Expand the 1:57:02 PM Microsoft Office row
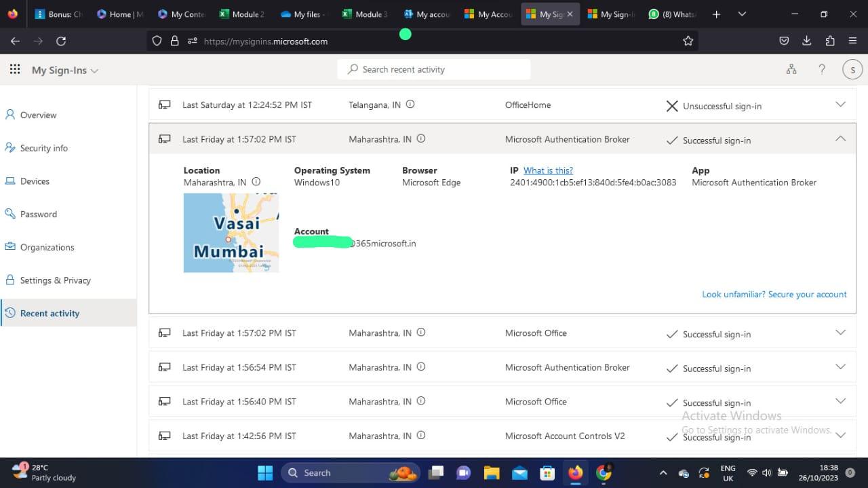 coord(840,333)
